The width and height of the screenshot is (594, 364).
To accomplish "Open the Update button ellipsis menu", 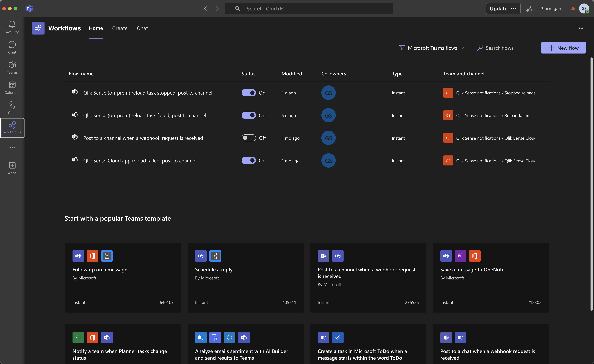I will pos(514,9).
